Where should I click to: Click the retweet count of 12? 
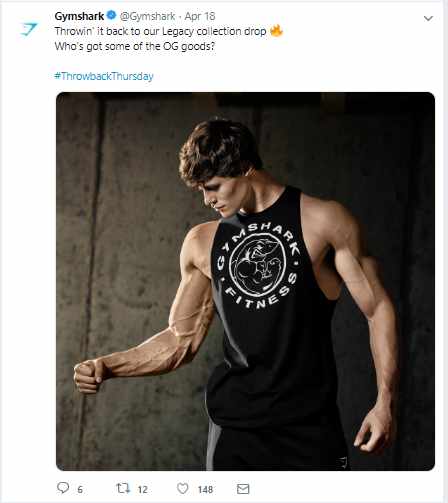pos(142,489)
